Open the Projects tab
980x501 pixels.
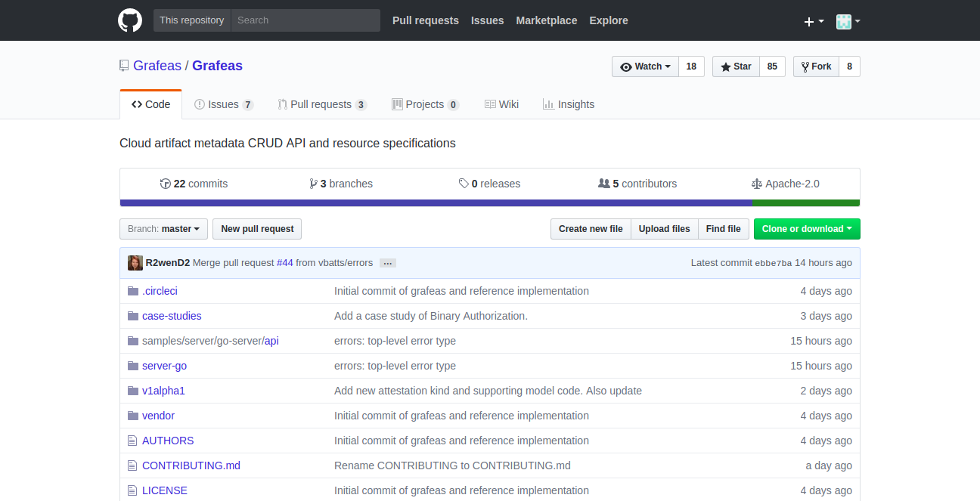tap(426, 104)
